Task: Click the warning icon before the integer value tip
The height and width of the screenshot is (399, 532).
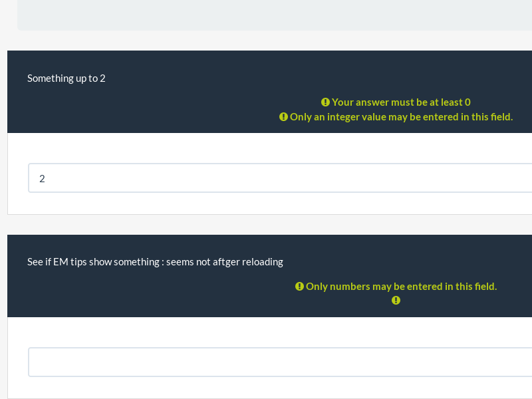Action: 283,117
